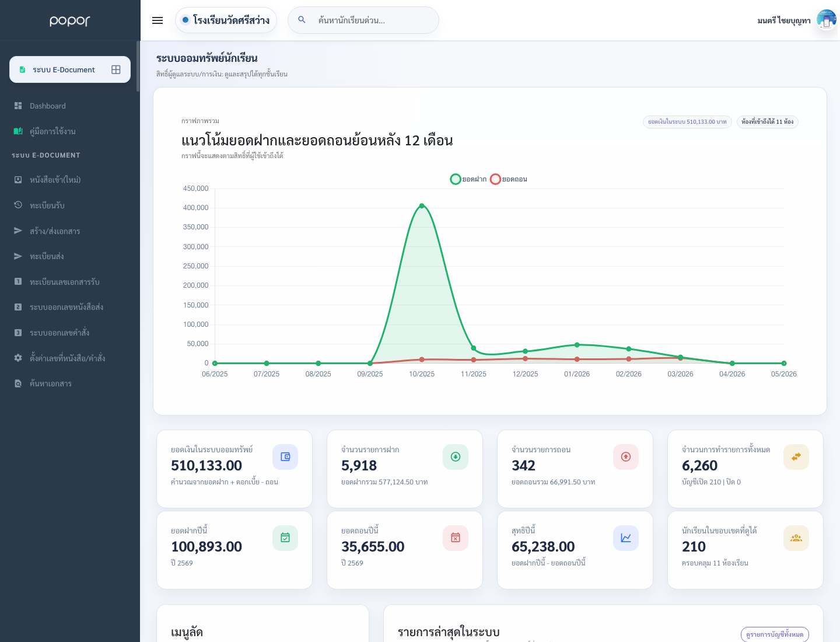The image size is (840, 642).
Task: Select ทะเบียนรับ in the sidebar
Action: point(70,205)
